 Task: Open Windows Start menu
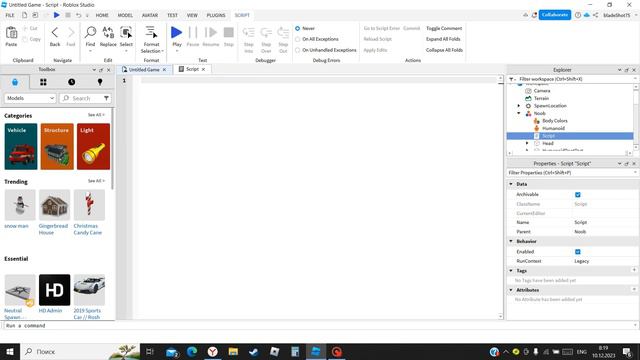(10, 351)
